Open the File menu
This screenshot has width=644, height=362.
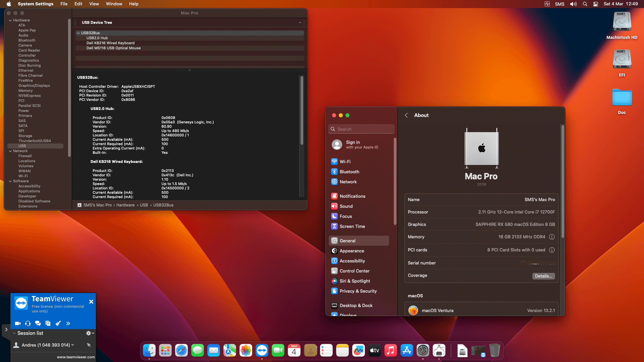pos(64,4)
